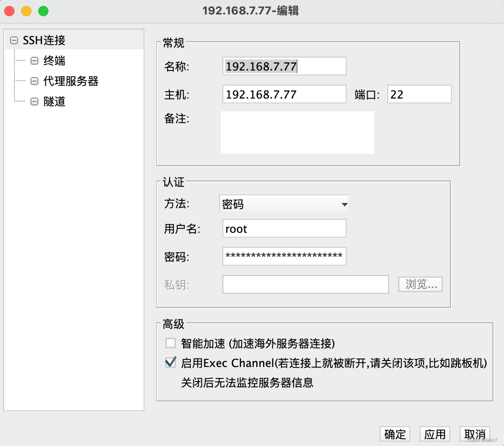Open the 隧道 settings page
Image resolution: width=504 pixels, height=446 pixels.
pos(54,102)
